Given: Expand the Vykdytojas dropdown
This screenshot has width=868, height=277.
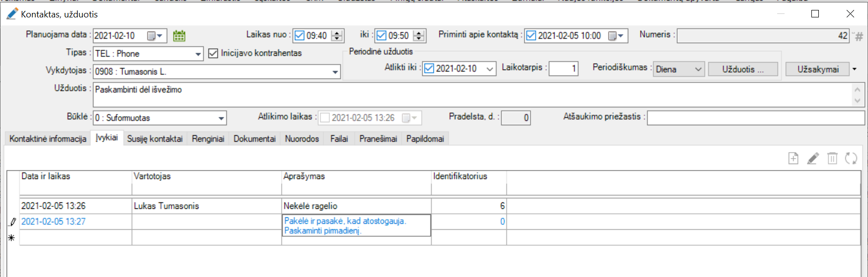Looking at the screenshot, I should [335, 72].
